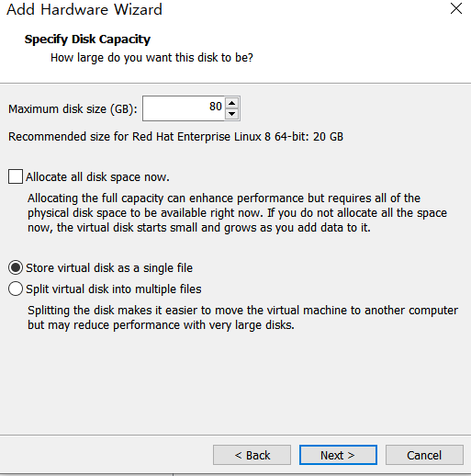
Task: Click the splitting the disk description paragraph
Action: 242,318
